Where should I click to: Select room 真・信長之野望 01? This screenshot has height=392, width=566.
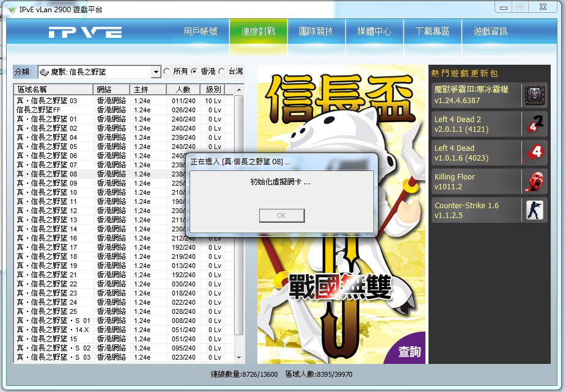124,119
